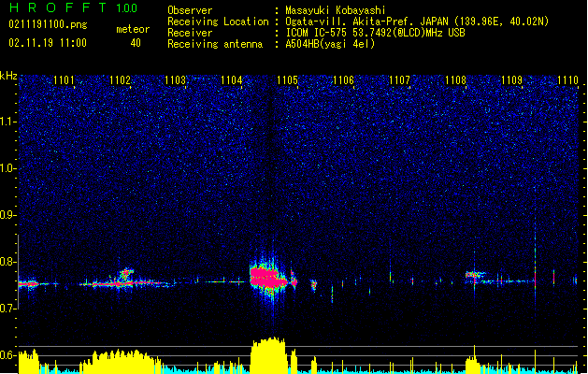
Task: Click the 1103 time marker
Action: click(176, 80)
